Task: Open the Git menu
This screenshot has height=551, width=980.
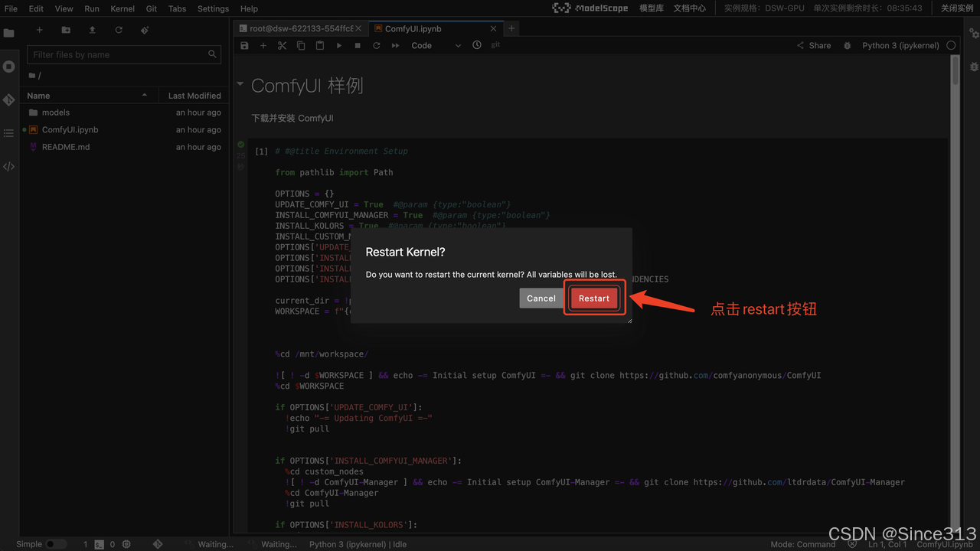Action: [152, 8]
